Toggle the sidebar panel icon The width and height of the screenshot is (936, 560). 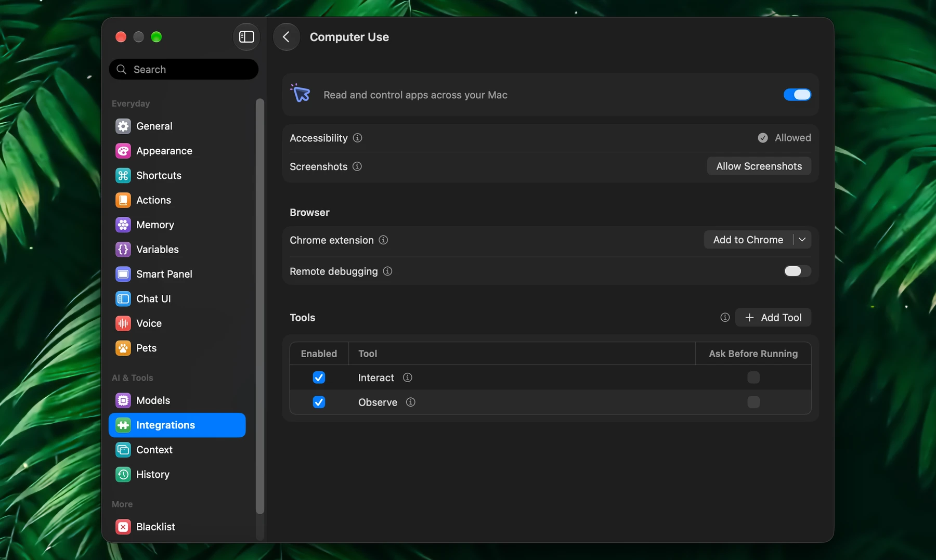pos(246,37)
